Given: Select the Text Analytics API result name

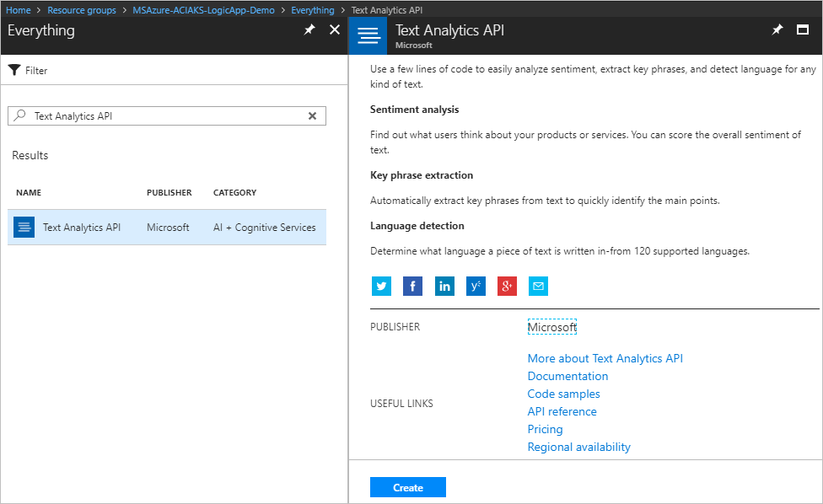Looking at the screenshot, I should [82, 227].
